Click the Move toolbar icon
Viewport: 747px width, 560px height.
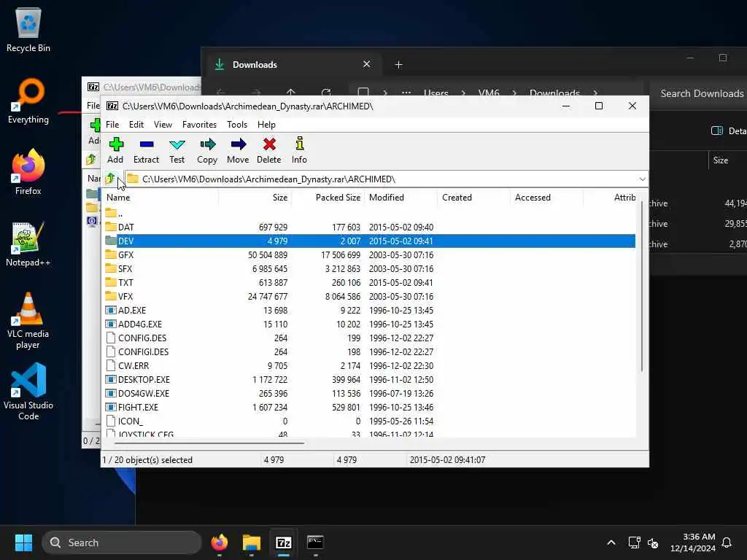point(238,150)
